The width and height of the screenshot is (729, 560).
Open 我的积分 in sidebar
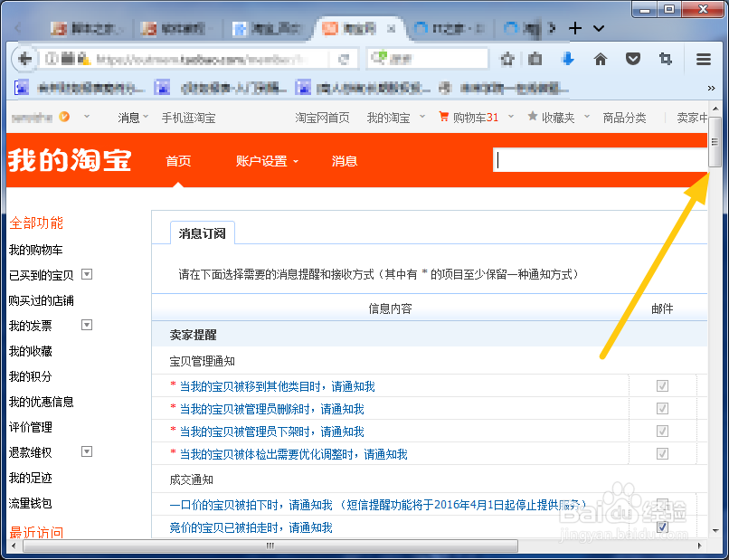click(30, 376)
